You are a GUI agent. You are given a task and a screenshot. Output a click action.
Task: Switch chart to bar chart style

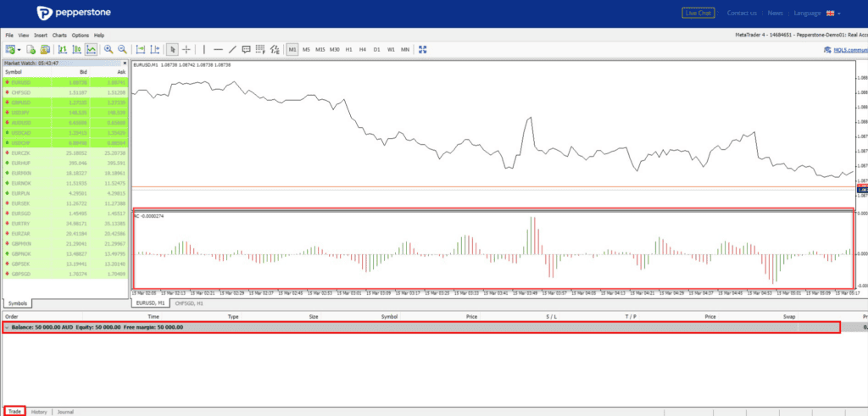(x=62, y=49)
